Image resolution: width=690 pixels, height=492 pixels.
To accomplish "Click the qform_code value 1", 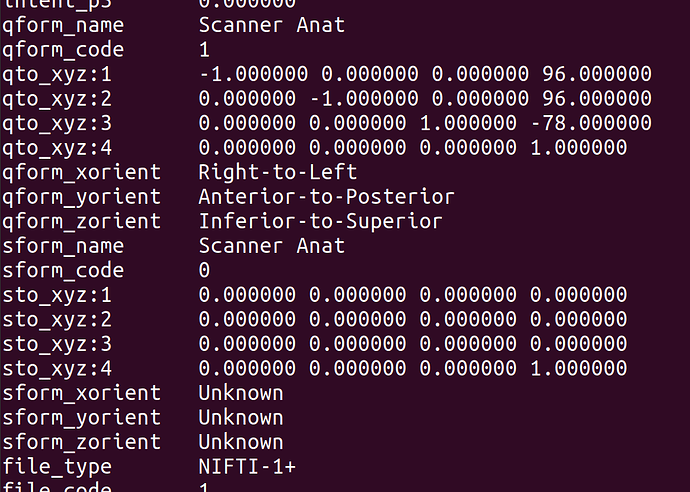I will [205, 49].
